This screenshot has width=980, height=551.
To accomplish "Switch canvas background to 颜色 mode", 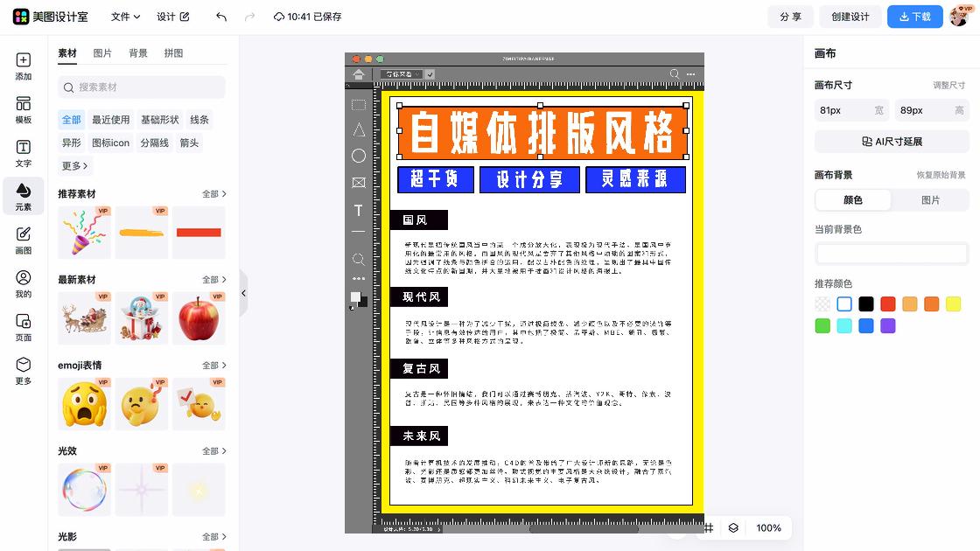I will [x=853, y=200].
